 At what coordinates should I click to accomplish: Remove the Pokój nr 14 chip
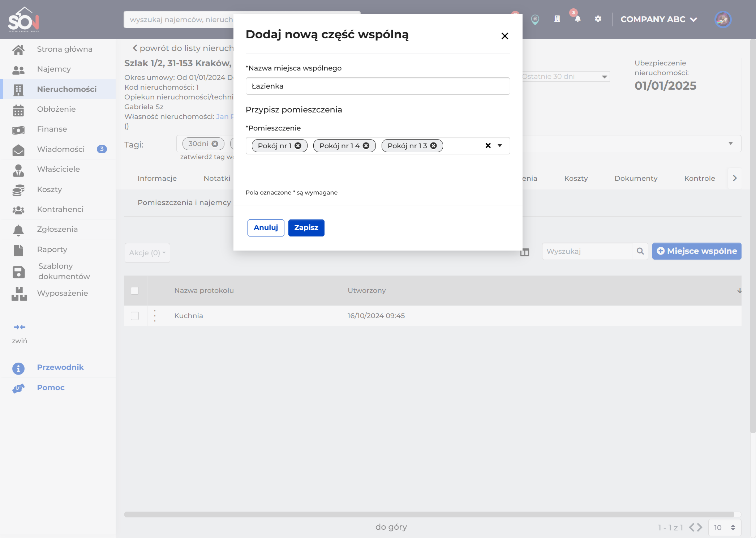(x=366, y=146)
